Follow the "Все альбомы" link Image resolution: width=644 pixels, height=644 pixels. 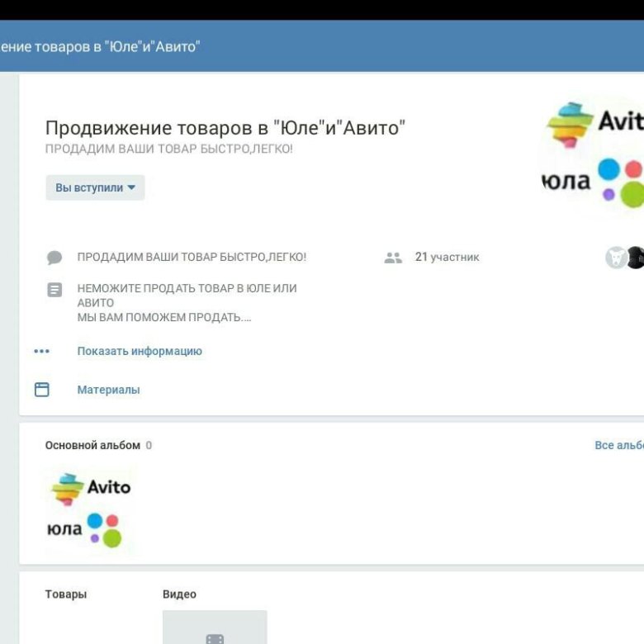pos(618,445)
